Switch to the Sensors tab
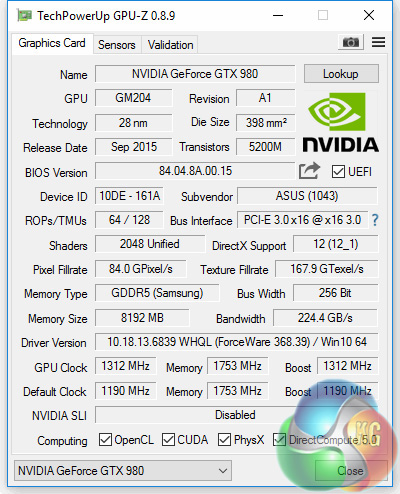400x494 pixels. (117, 45)
